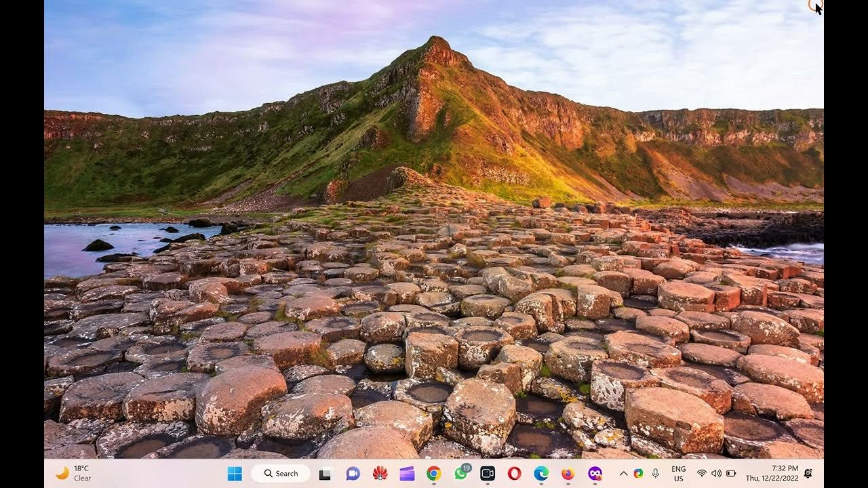868x488 pixels.
Task: Open the Huawei app on taskbar
Action: pos(380,474)
